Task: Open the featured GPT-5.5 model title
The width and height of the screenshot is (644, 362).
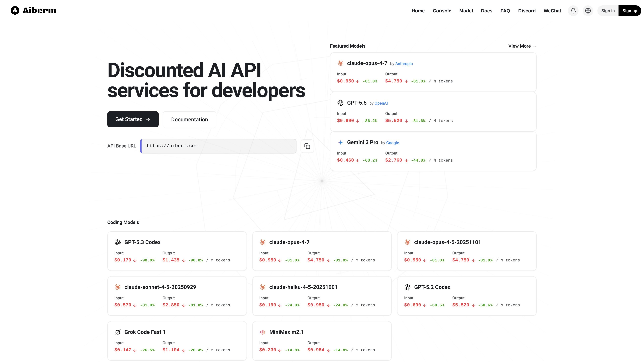Action: point(357,103)
